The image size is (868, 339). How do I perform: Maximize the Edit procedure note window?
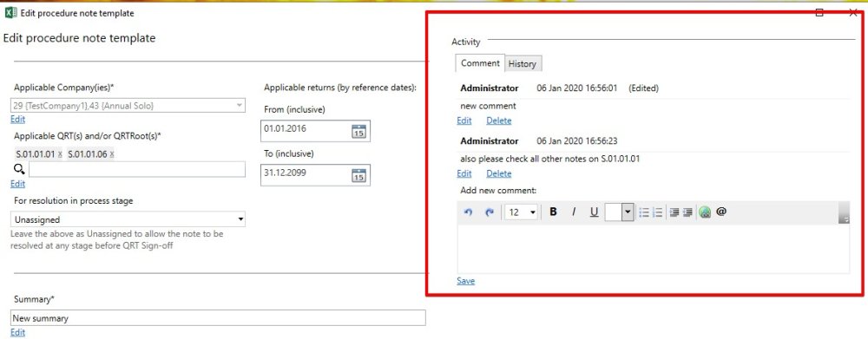(x=819, y=13)
